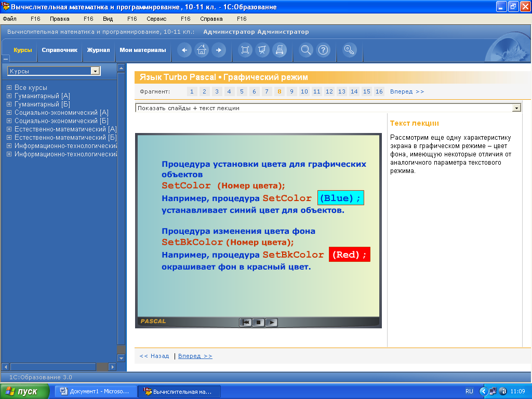Click 'Вперед >>' next to the fragment numbers

(407, 91)
